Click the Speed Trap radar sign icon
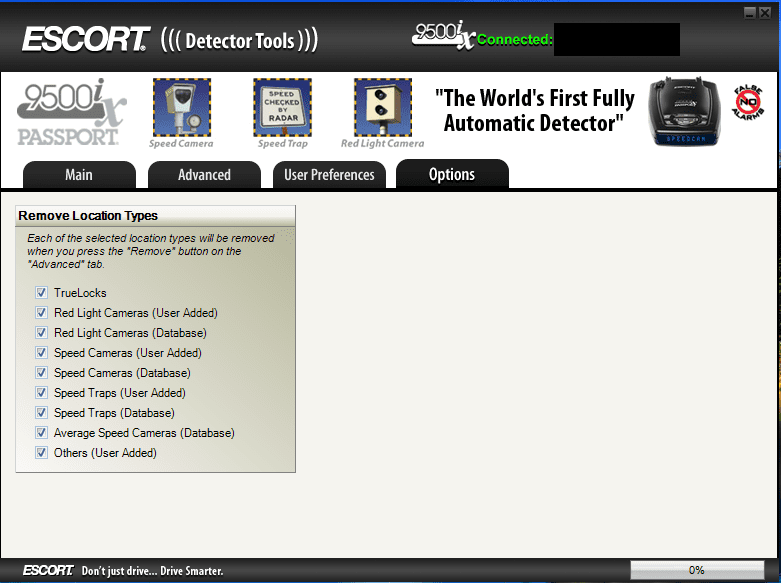 coord(282,107)
